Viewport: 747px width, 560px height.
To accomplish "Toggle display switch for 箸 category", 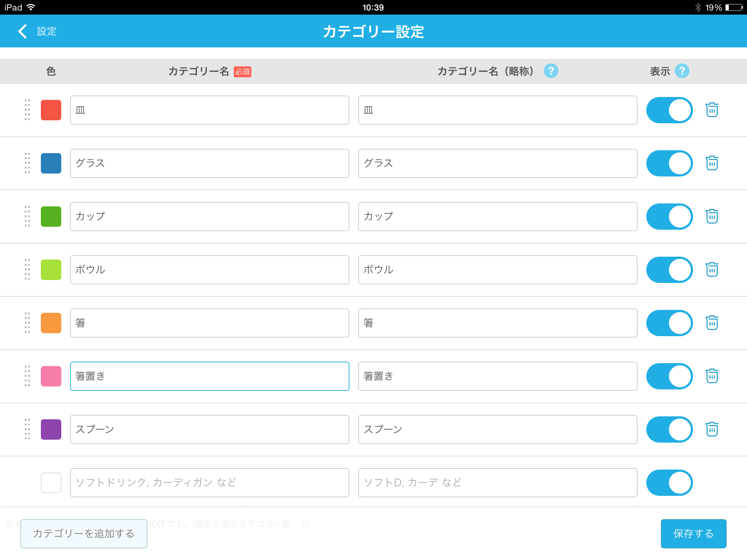I will [669, 323].
